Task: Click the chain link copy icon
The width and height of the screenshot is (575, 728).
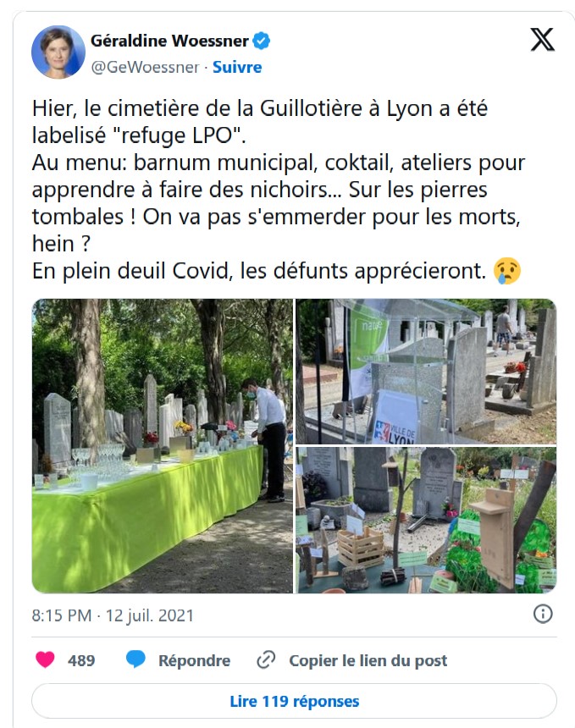Action: click(x=266, y=659)
